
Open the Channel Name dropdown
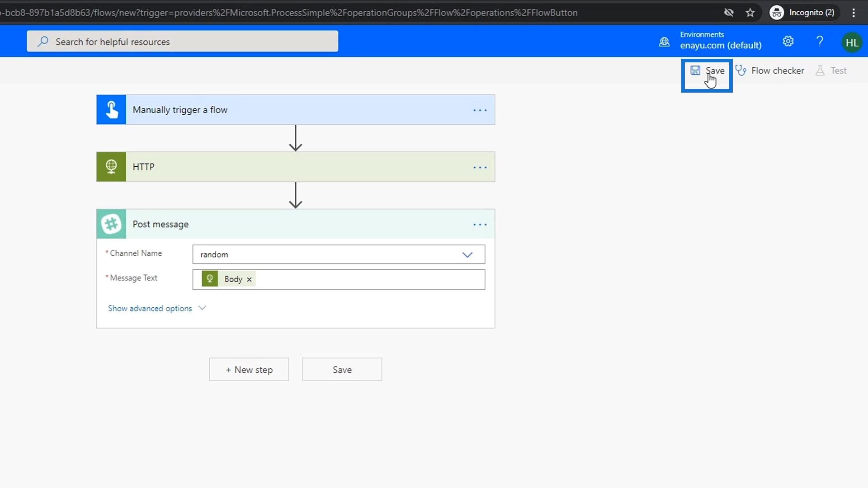[x=467, y=254]
